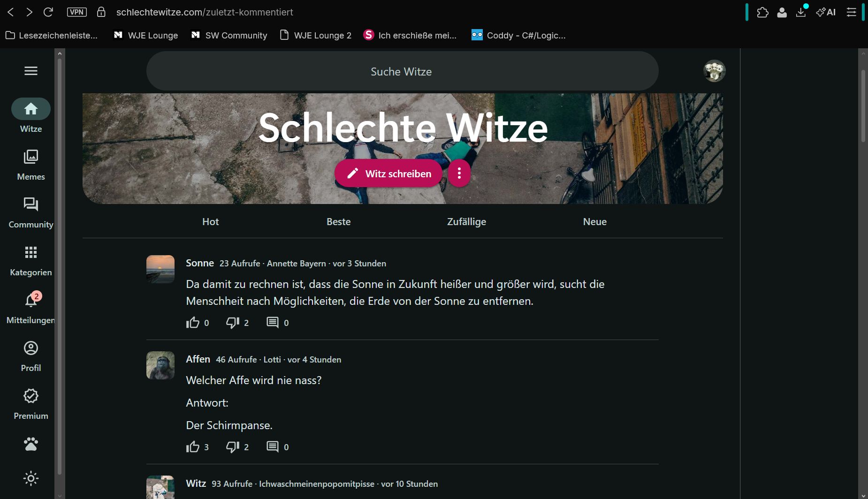Open the Premium badge icon

pos(31,396)
